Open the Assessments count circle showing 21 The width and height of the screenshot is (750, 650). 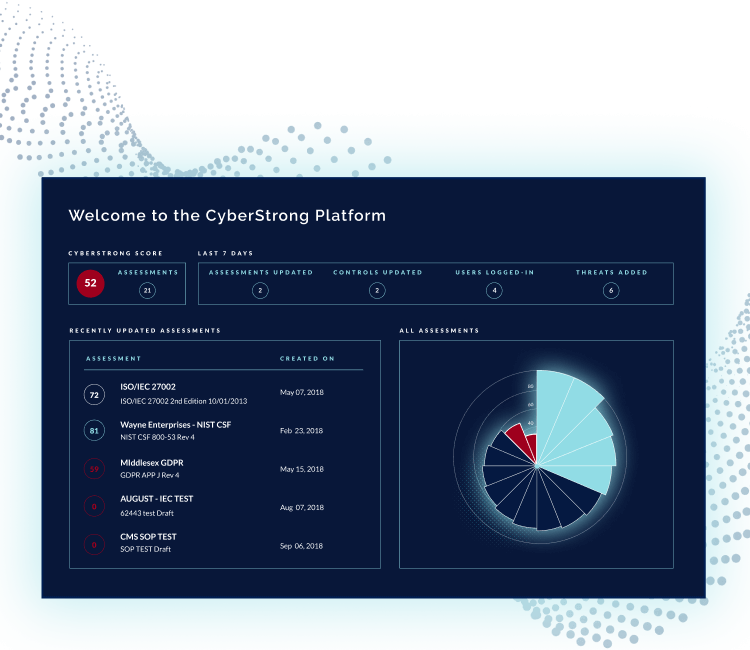coord(147,290)
